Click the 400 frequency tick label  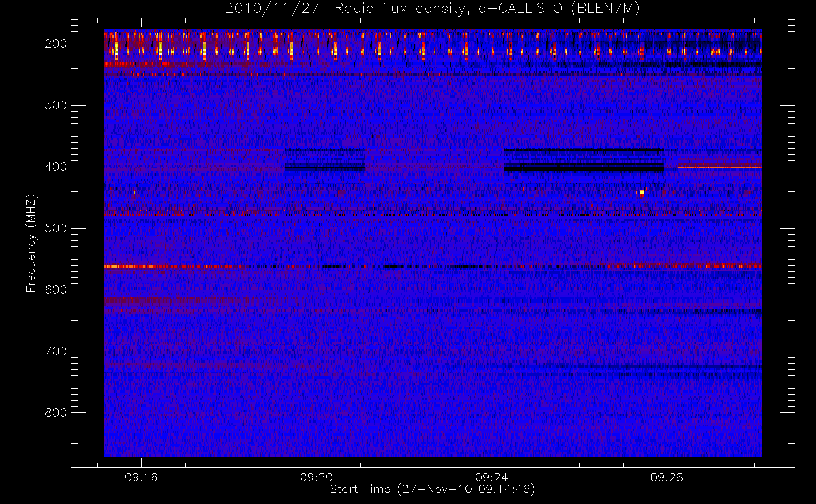point(56,167)
